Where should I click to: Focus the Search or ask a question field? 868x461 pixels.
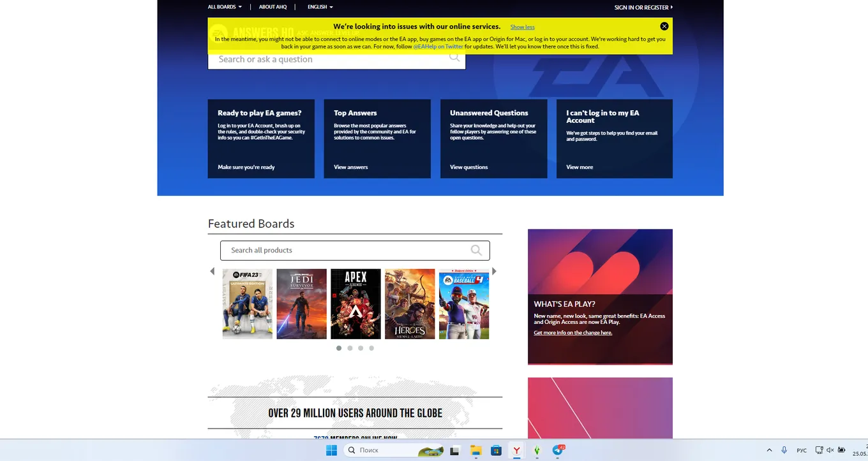336,59
